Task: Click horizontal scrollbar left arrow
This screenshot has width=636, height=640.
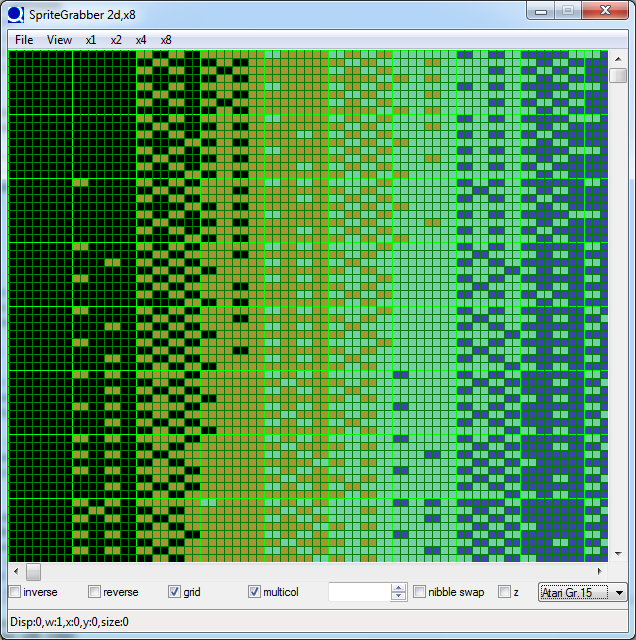Action: 16,571
